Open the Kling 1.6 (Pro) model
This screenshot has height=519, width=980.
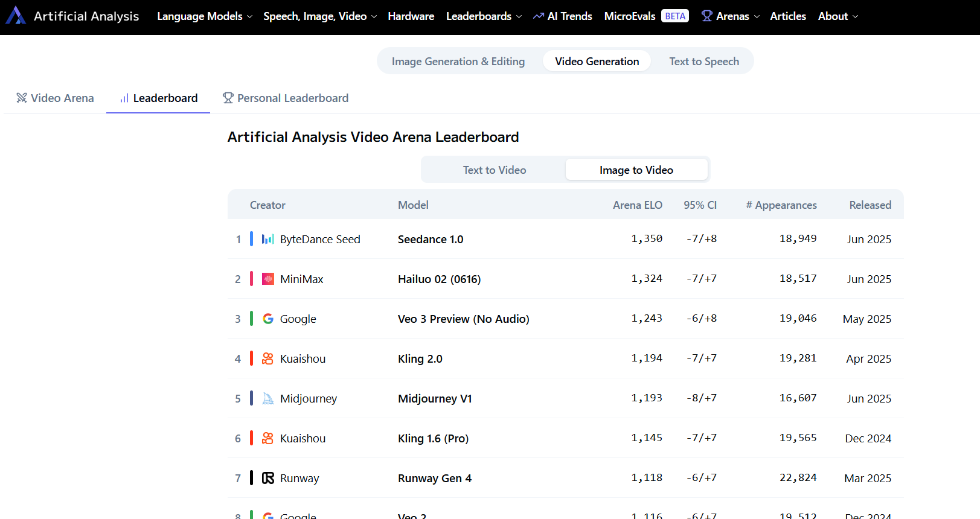(434, 438)
